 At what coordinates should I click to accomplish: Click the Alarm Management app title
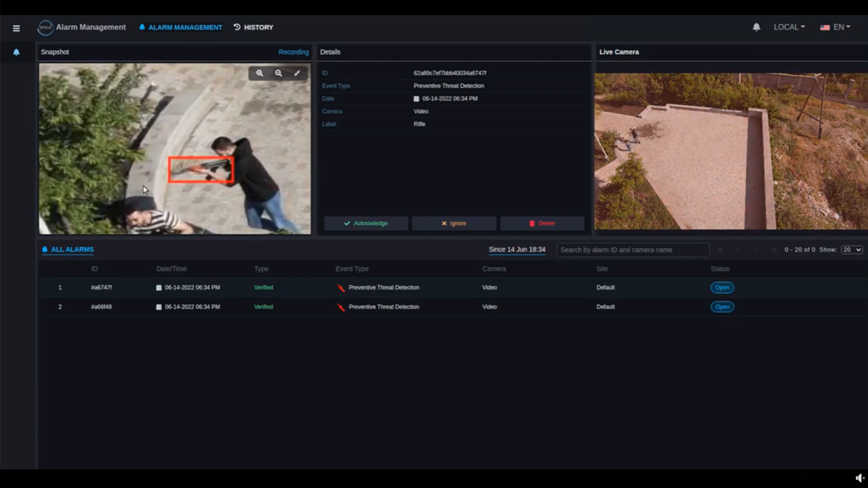tap(91, 28)
